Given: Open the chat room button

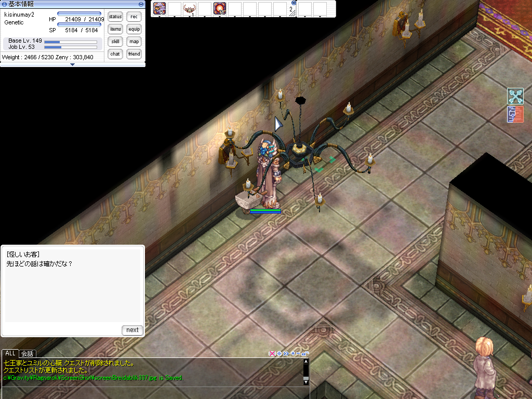Looking at the screenshot, I should (115, 54).
